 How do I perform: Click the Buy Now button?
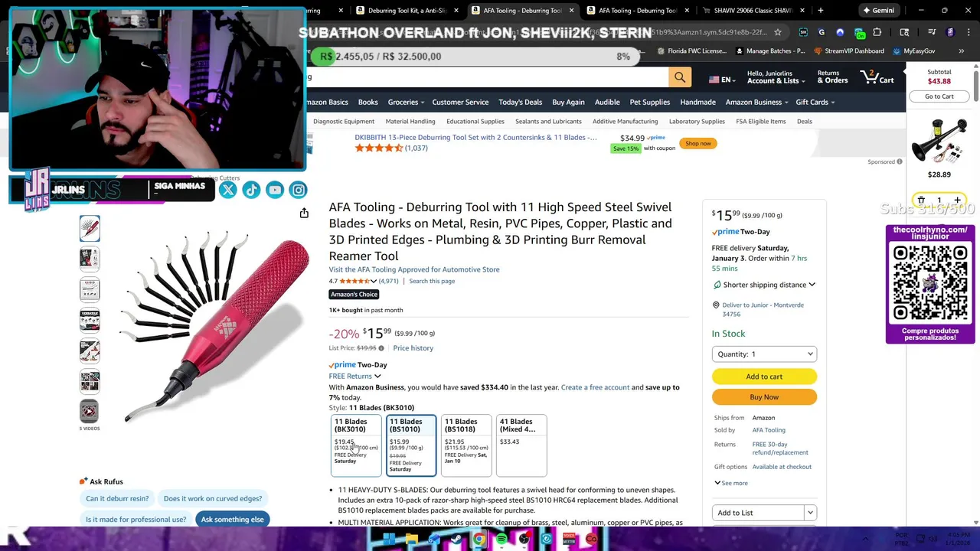pos(764,397)
